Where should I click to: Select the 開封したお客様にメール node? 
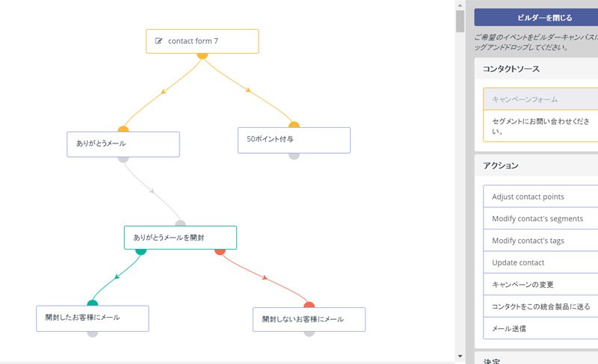(x=92, y=318)
